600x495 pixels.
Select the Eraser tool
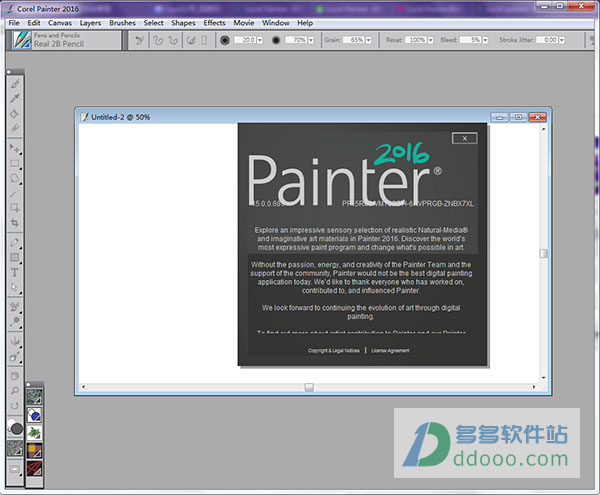pyautogui.click(x=15, y=128)
